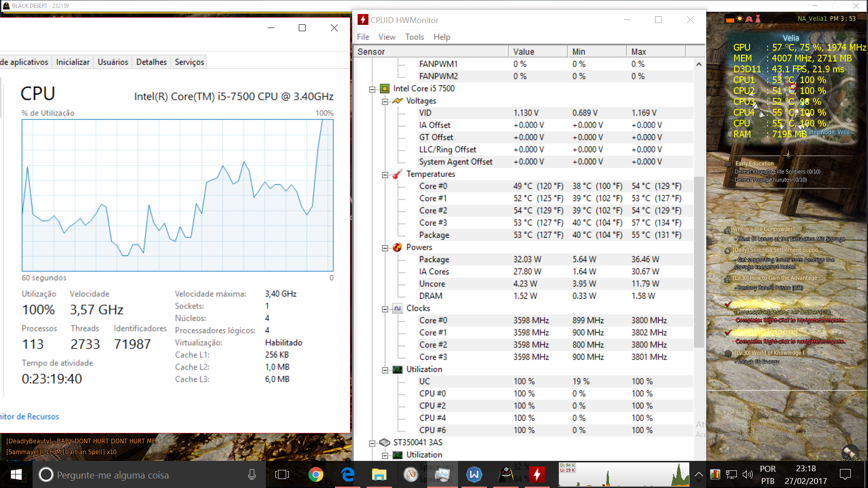Click the Intel Core i5 7500 chip icon
This screenshot has height=488, width=868.
(385, 89)
